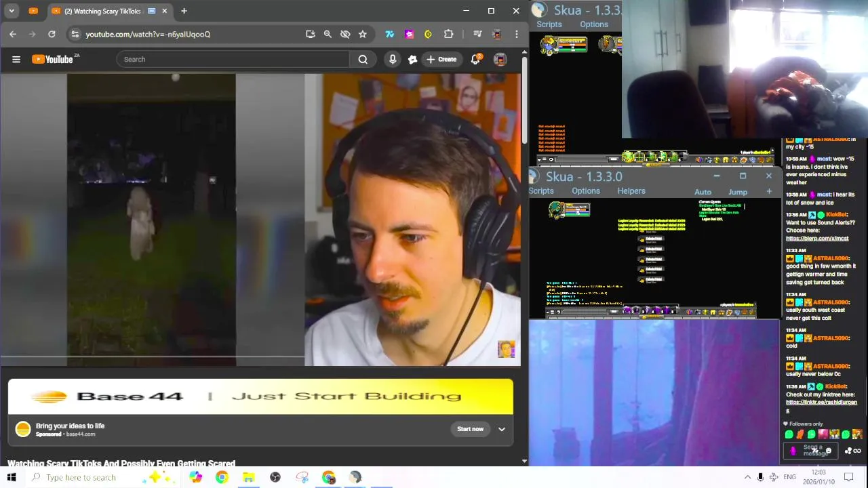
Task: Open Skua Auto menu
Action: click(x=703, y=192)
